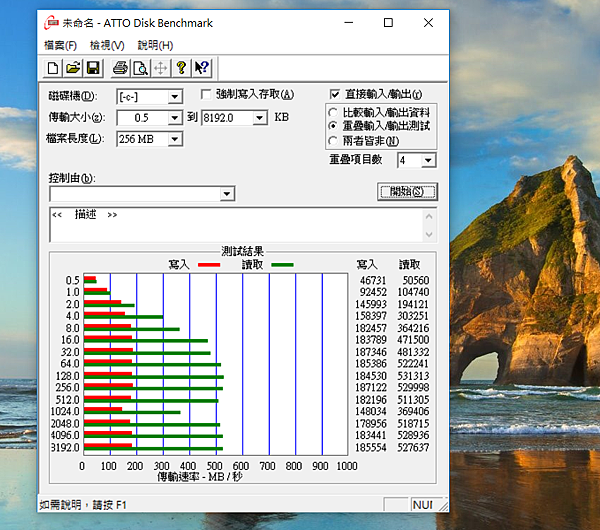The image size is (600, 530).
Task: Click the 4096.0 row label in chart
Action: (x=65, y=435)
